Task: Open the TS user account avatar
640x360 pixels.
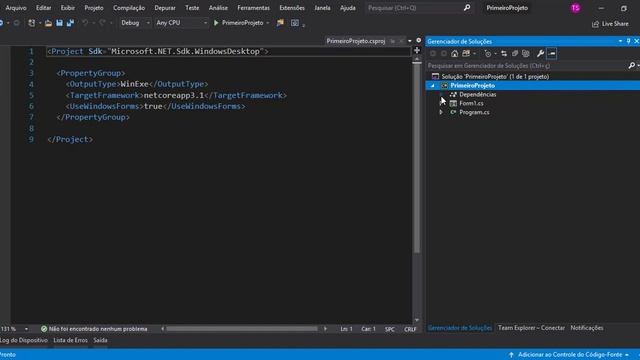Action: (x=576, y=8)
